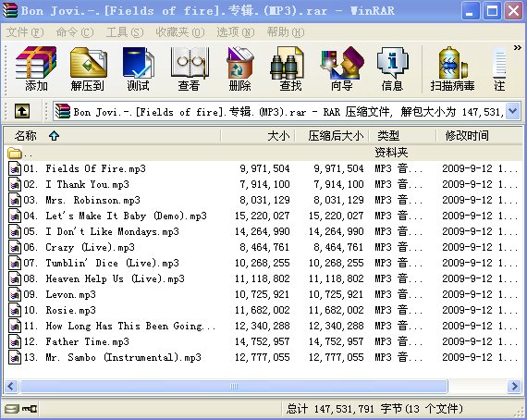Click the scroll left arrow
Image resolution: width=527 pixels, height=420 pixels.
pyautogui.click(x=11, y=386)
